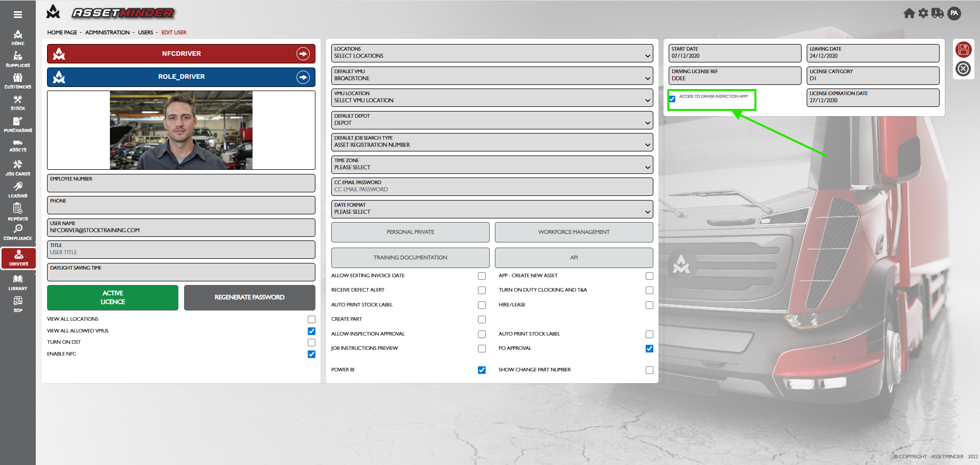
Task: Navigate to Administration breadcrumb
Action: 107,33
